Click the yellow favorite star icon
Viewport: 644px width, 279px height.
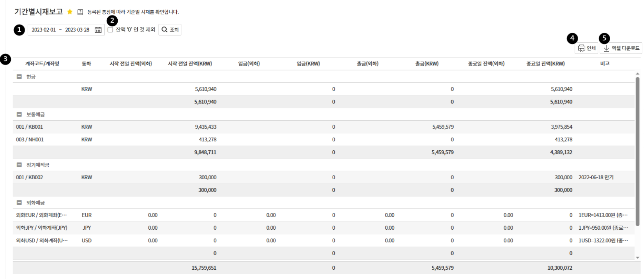click(x=70, y=12)
